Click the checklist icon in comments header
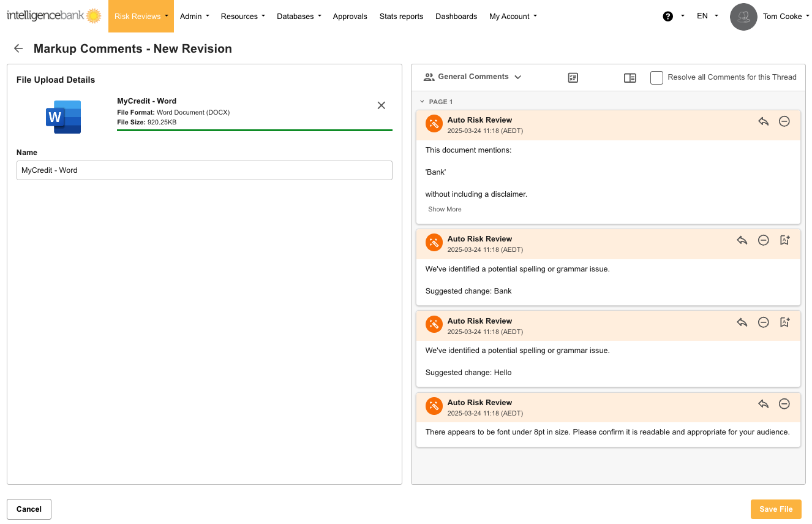 [573, 78]
